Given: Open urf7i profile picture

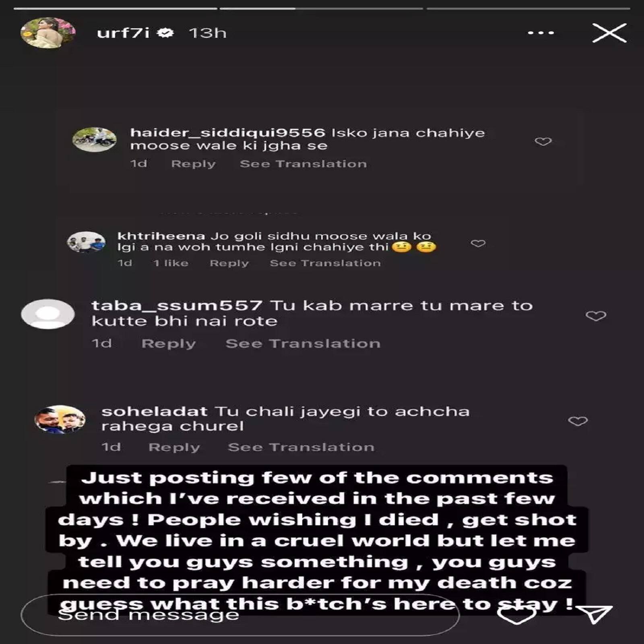Looking at the screenshot, I should tap(47, 33).
